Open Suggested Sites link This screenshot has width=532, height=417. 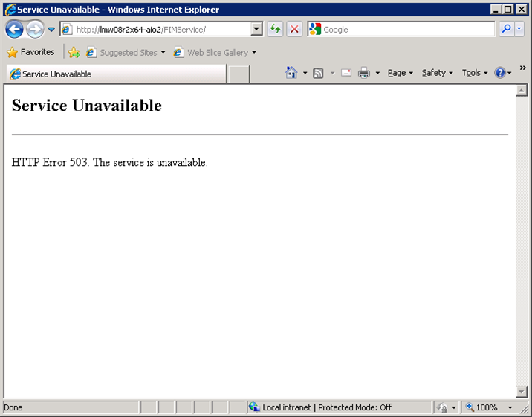125,53
